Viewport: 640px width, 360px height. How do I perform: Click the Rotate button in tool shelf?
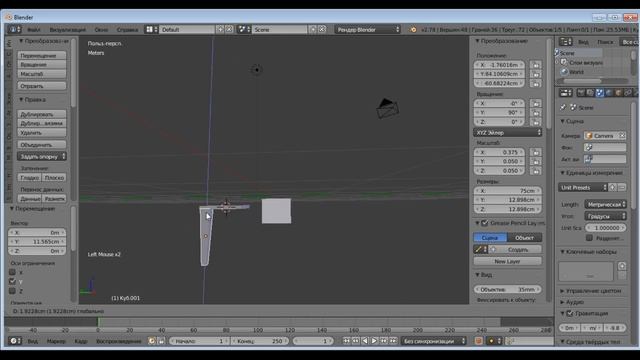pos(42,64)
